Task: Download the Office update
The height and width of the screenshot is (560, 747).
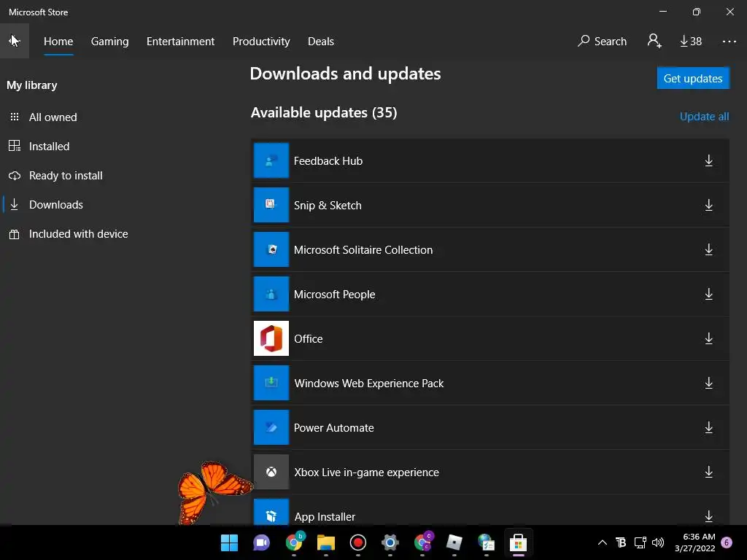Action: (708, 338)
